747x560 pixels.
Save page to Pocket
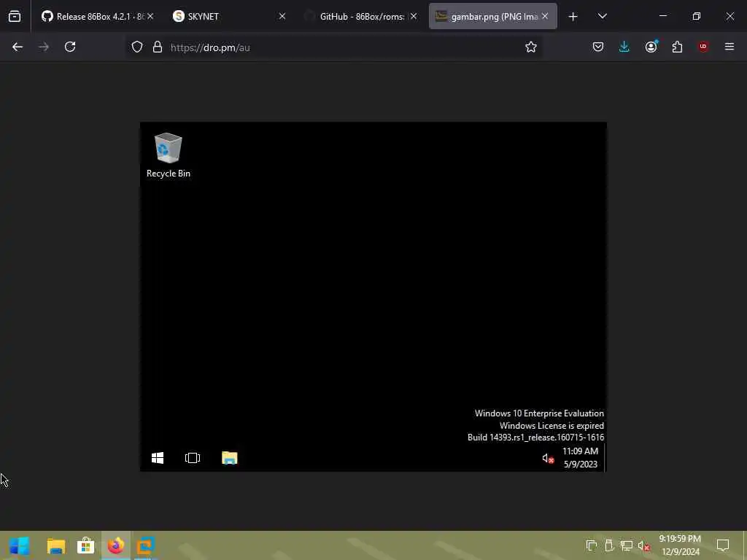[598, 47]
